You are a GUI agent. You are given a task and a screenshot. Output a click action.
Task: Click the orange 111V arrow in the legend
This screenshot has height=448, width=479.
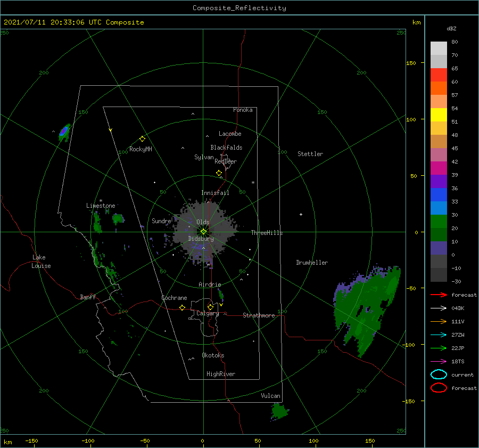pos(439,321)
